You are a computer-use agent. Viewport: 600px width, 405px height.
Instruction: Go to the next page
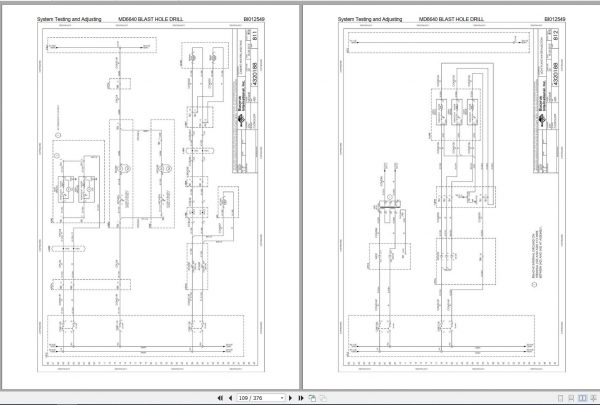click(x=290, y=398)
